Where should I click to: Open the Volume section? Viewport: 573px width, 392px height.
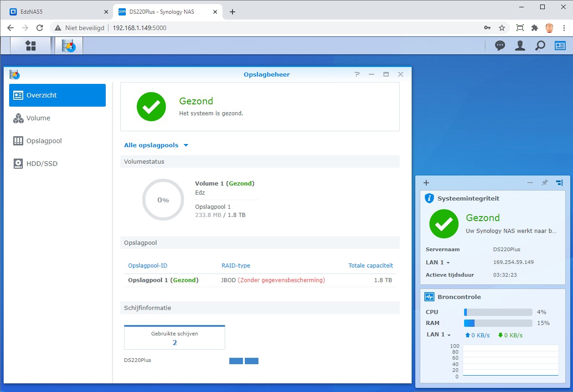click(x=57, y=118)
